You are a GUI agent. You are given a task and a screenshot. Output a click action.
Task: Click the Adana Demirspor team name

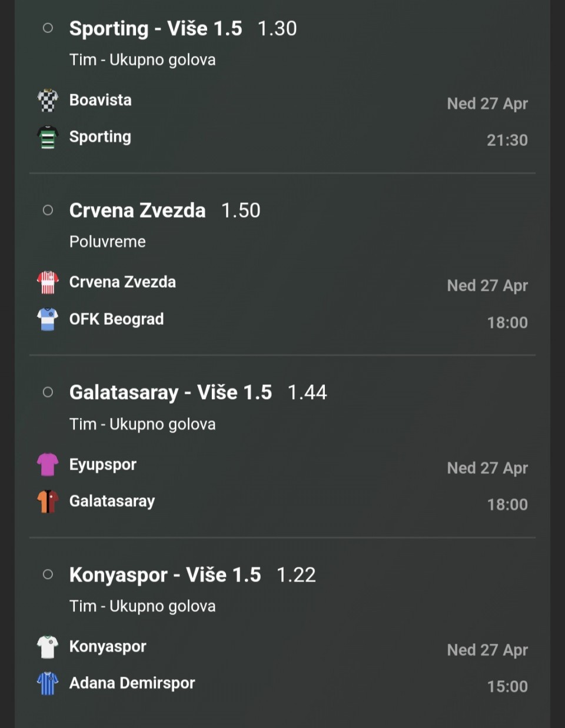tap(132, 683)
